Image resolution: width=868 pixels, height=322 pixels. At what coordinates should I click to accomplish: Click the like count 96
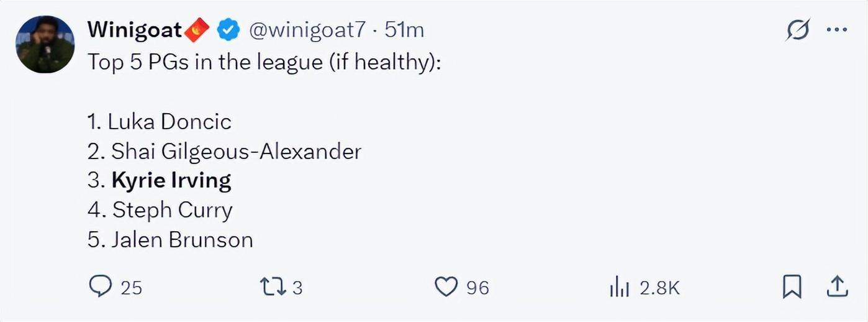coord(477,288)
